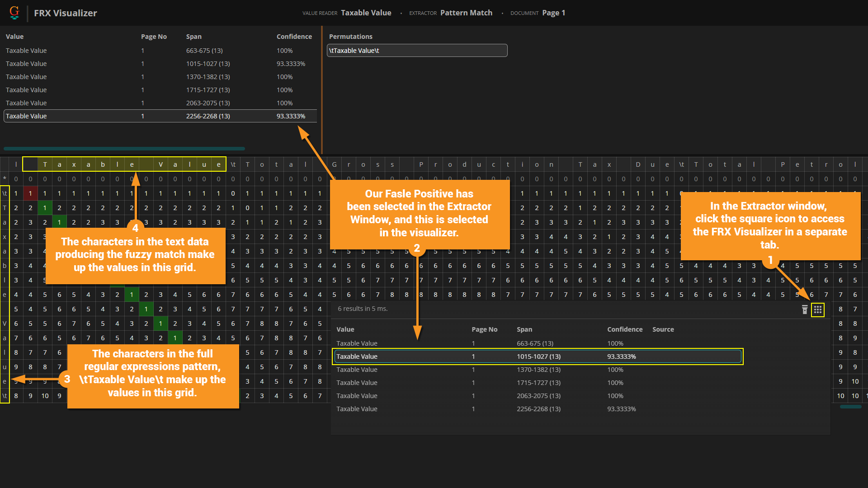Select last 2256-2268 row in Extractor window

click(x=538, y=409)
